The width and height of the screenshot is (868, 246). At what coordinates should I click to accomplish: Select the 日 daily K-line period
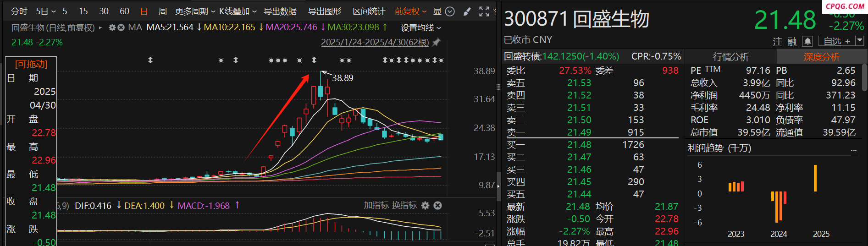coord(144,11)
